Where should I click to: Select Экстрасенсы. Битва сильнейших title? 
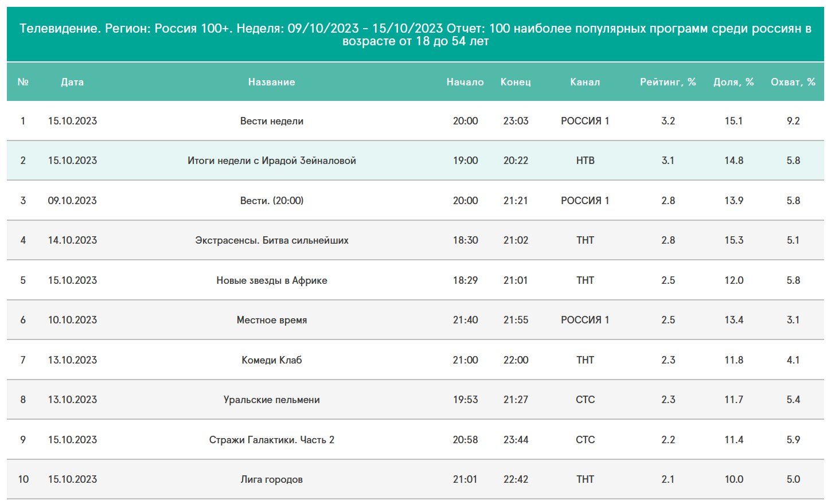[272, 240]
